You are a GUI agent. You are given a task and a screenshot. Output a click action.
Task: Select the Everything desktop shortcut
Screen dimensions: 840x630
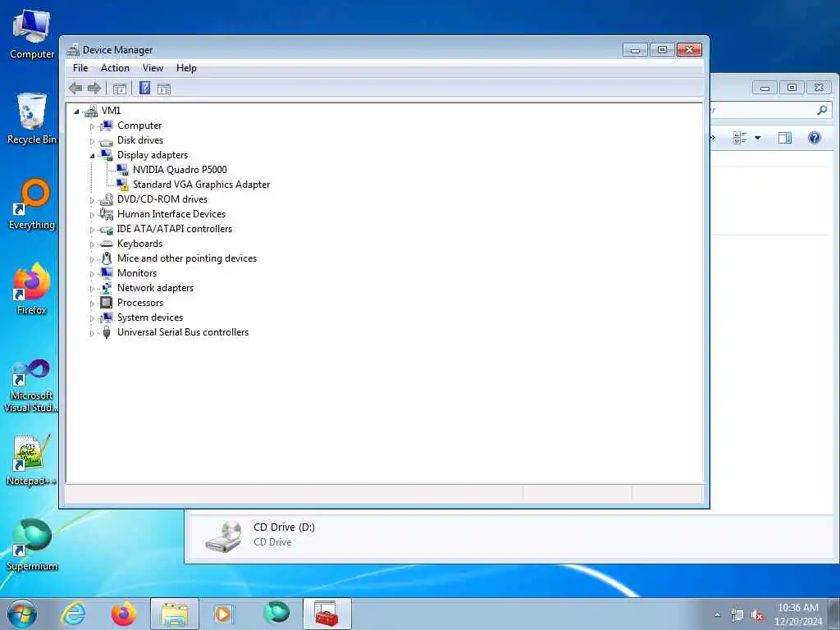pyautogui.click(x=32, y=204)
